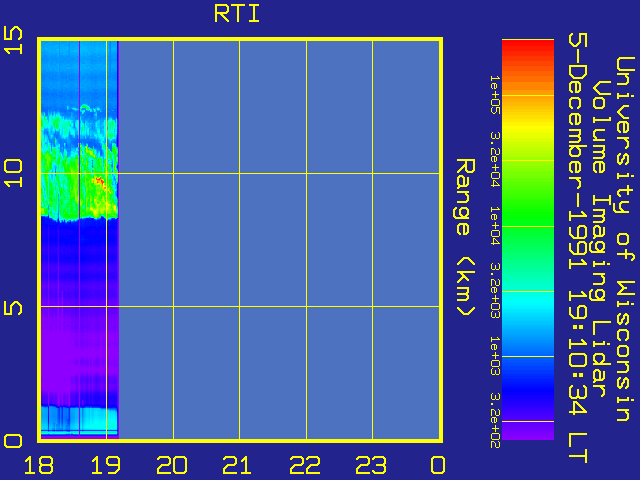Click the 3.2e+03 colorbar label
Image resolution: width=640 pixels, height=480 pixels.
coord(495,290)
